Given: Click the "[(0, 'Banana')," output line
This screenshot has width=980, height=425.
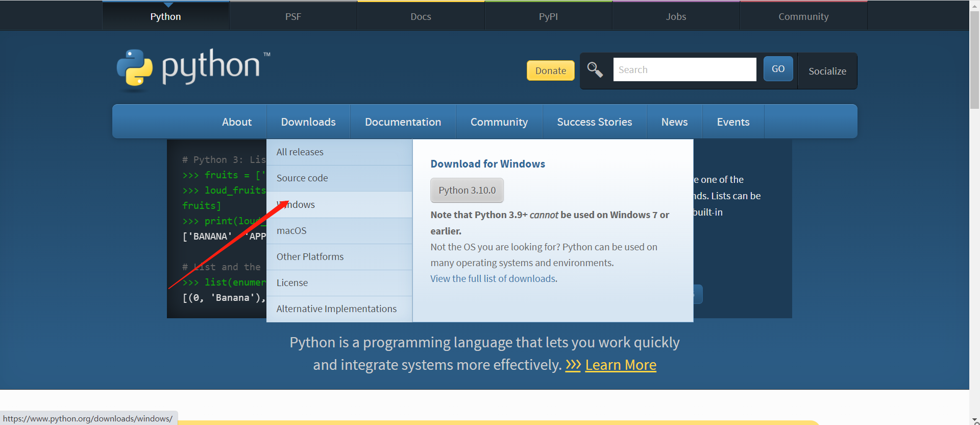Looking at the screenshot, I should tap(224, 297).
